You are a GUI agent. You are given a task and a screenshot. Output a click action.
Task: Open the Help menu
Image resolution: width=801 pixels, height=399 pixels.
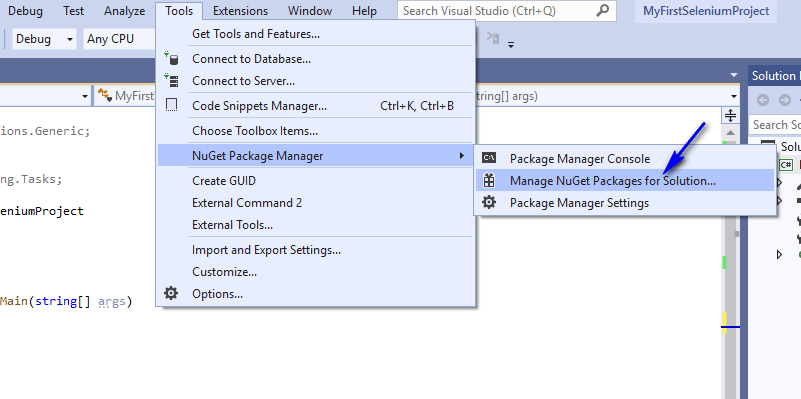pyautogui.click(x=364, y=11)
